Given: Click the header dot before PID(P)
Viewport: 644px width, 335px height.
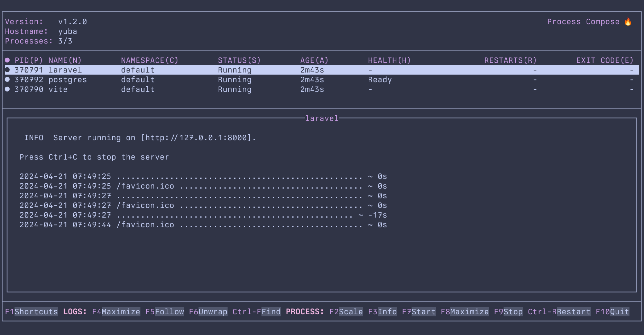Looking at the screenshot, I should point(7,60).
